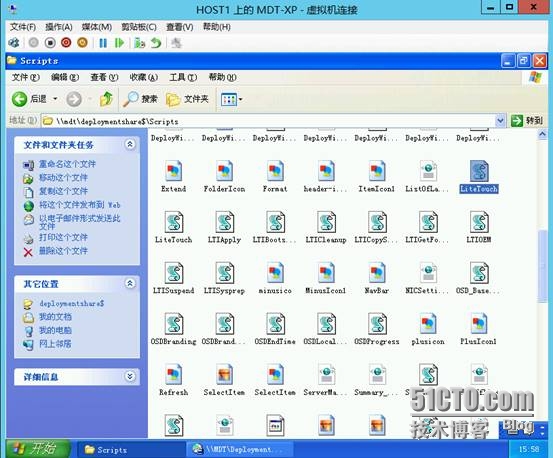Open deploymentshare$ in other places
553x458 pixels.
72,303
